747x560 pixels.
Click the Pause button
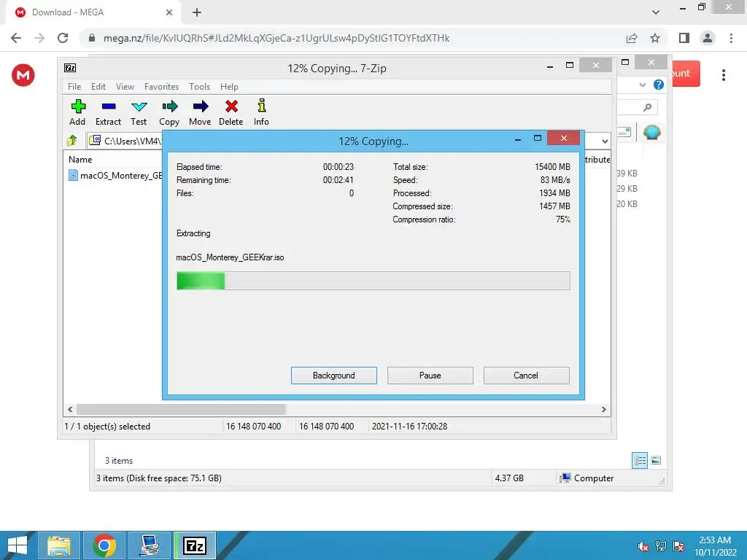click(x=430, y=376)
